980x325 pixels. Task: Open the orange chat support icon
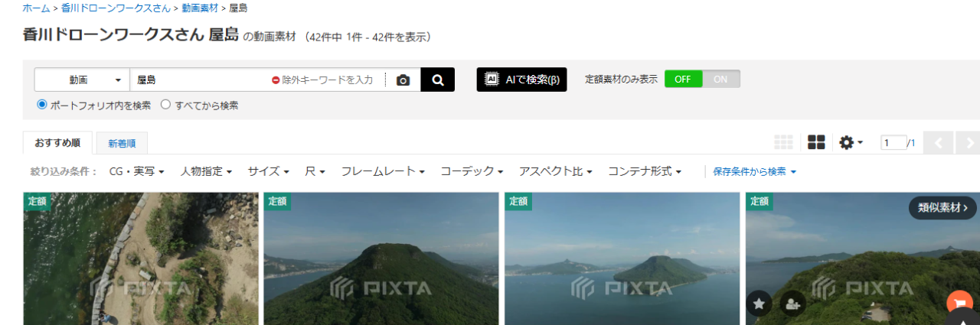pos(959,303)
